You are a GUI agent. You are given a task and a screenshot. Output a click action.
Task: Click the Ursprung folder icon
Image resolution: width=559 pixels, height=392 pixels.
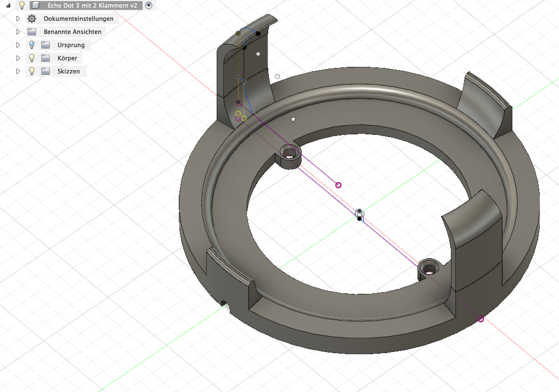tap(46, 45)
